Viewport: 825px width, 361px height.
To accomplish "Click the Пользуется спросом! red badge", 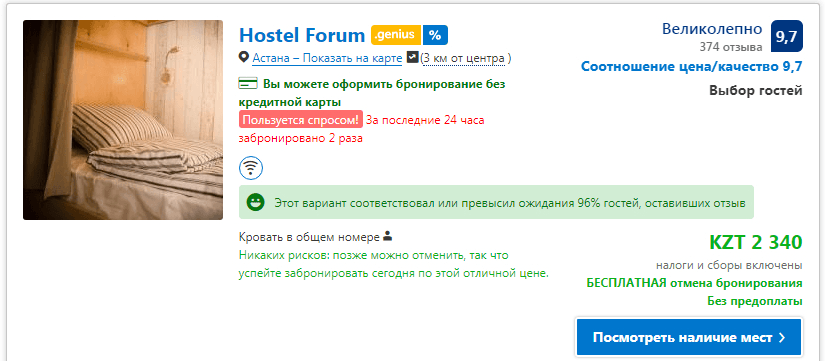I will pyautogui.click(x=301, y=120).
